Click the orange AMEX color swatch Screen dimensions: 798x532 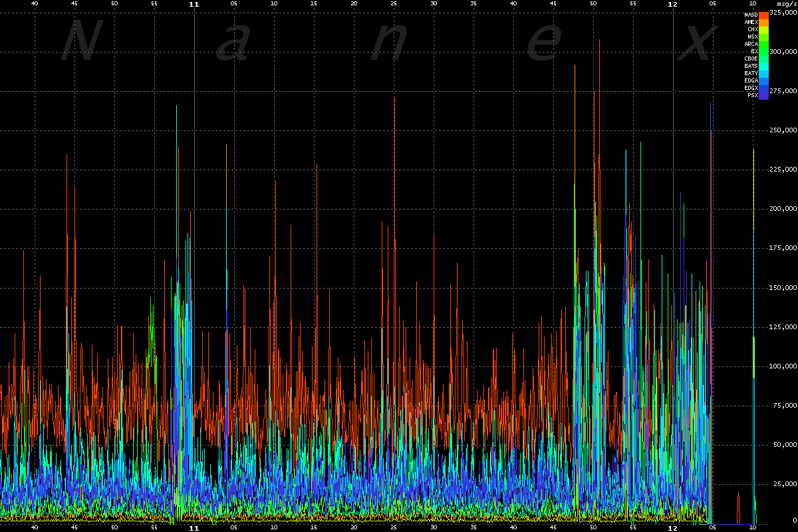pos(764,22)
